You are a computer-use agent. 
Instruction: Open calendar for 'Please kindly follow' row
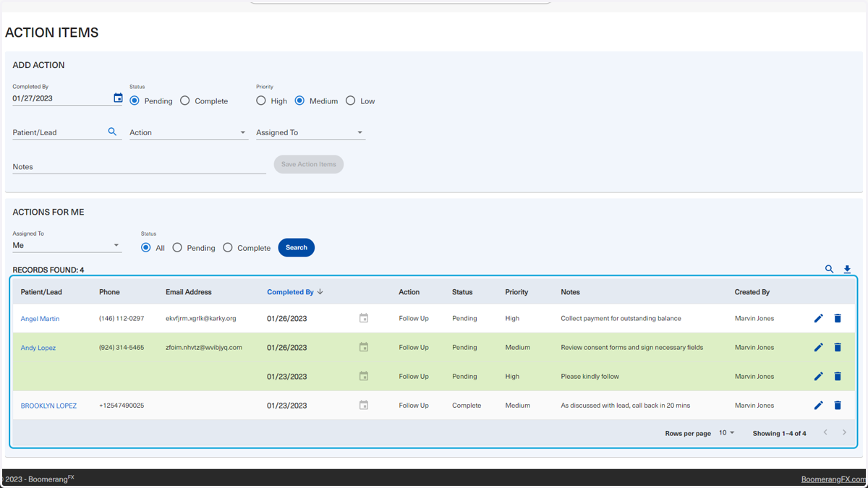click(x=364, y=376)
